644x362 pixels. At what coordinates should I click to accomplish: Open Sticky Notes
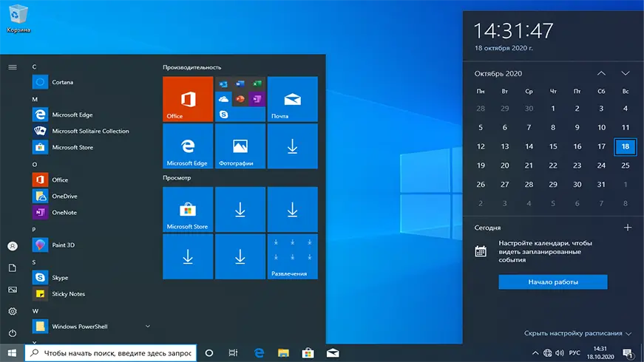tap(92, 294)
